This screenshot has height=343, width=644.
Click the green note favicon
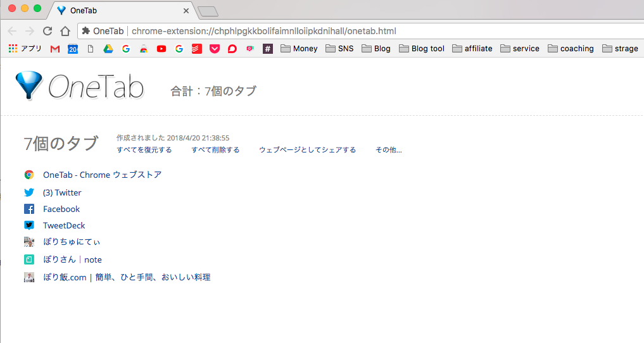click(x=29, y=259)
